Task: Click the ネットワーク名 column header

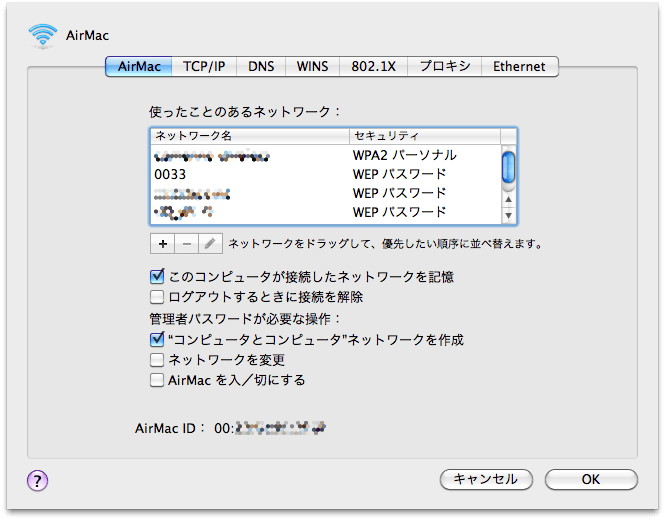Action: [x=250, y=136]
